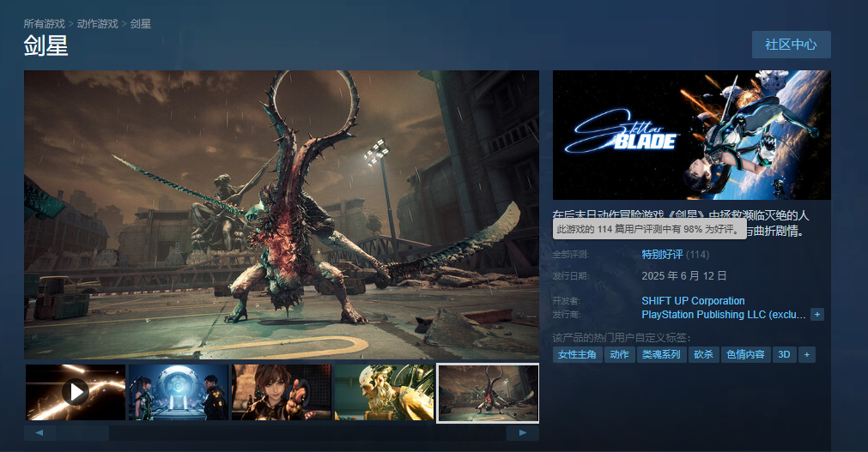Select the 砍杀 tag
Screen dimensions: 868x452
704,354
